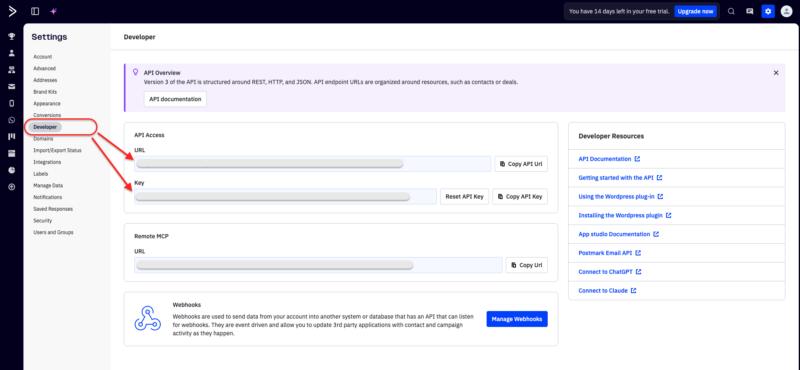The width and height of the screenshot is (800, 370).
Task: Select Labels in Settings menu
Action: point(41,174)
